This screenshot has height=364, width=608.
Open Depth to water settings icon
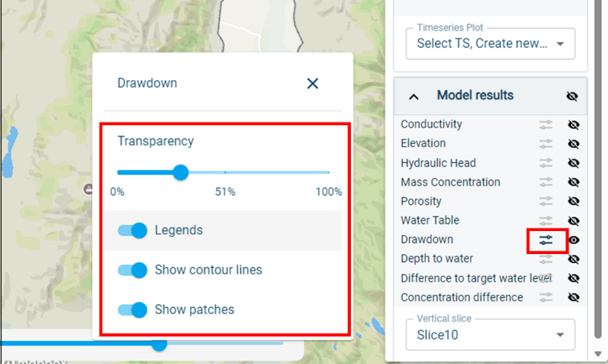546,259
